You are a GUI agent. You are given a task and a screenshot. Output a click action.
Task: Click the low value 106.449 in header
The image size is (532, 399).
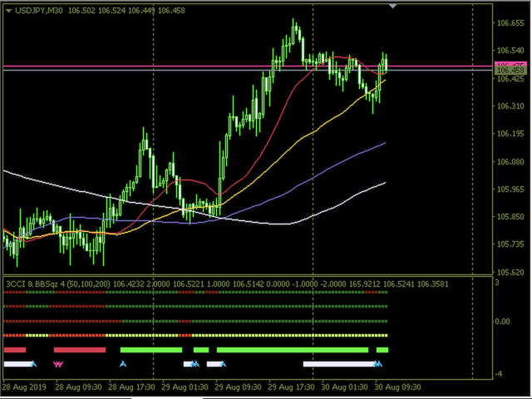[141, 11]
